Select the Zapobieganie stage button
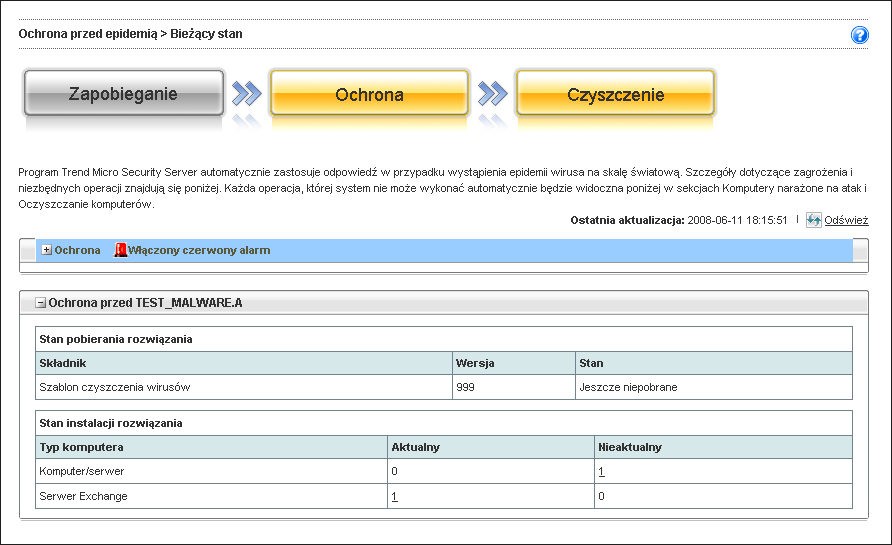892x545 pixels. 123,93
